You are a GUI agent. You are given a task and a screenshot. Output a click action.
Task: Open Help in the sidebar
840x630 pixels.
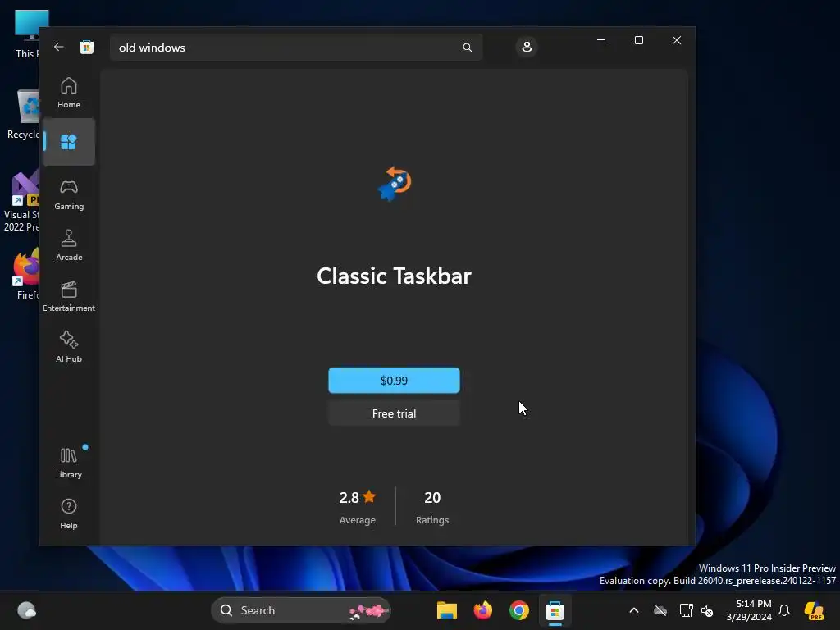pyautogui.click(x=69, y=514)
